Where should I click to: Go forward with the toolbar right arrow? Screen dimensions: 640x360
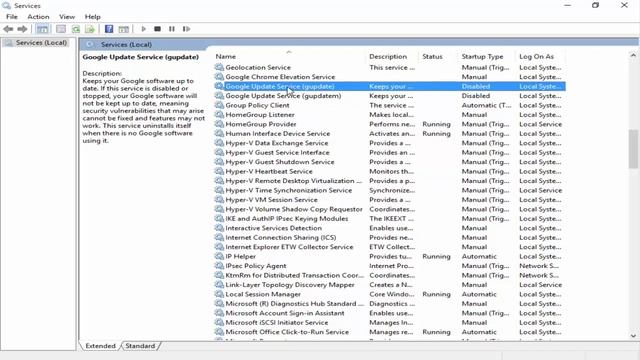(22, 29)
